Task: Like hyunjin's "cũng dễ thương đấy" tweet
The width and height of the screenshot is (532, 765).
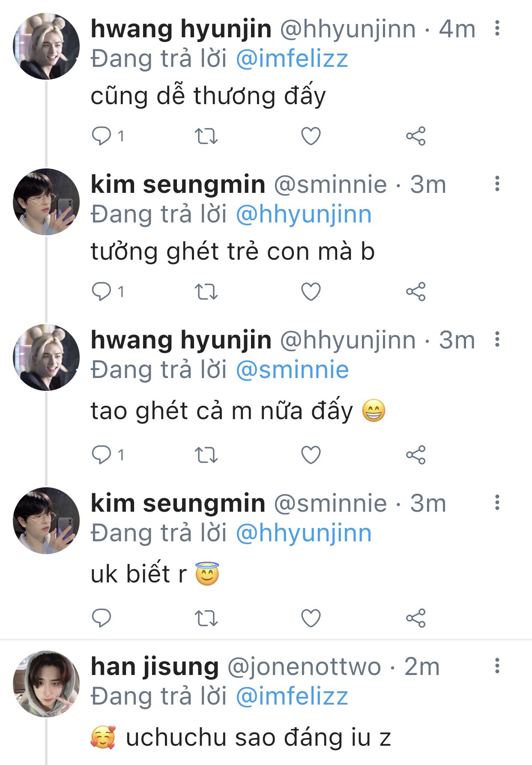Action: tap(311, 136)
